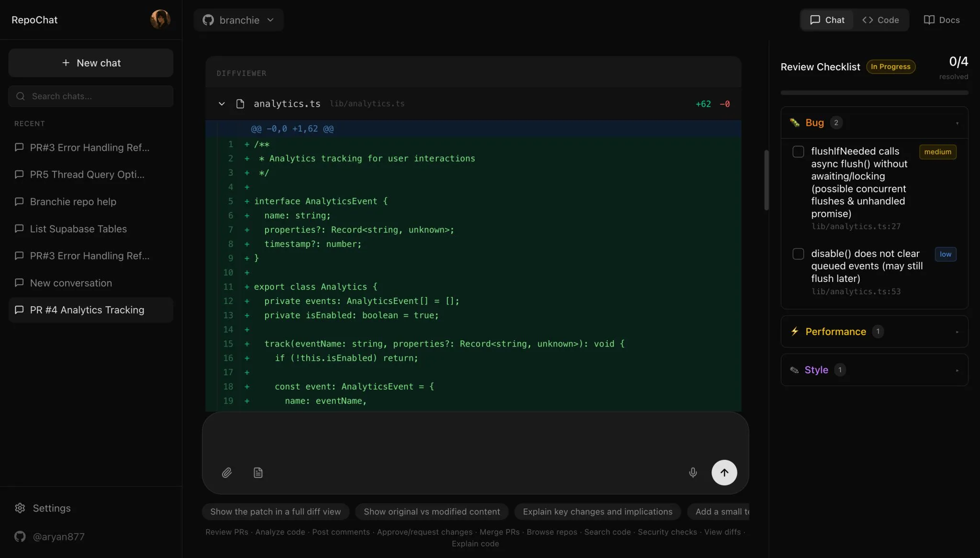
Task: Collapse the Bug category in Review Checklist
Action: [x=957, y=123]
